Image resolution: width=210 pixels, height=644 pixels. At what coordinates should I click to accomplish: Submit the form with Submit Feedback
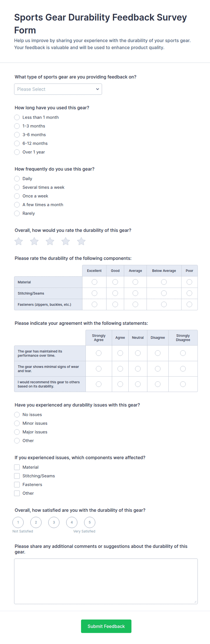106,626
